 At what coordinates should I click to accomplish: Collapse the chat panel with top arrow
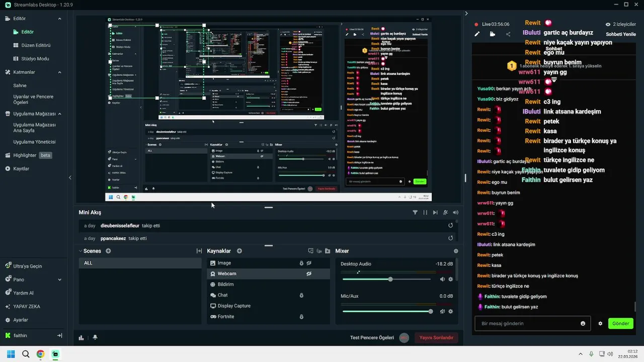coord(466,14)
